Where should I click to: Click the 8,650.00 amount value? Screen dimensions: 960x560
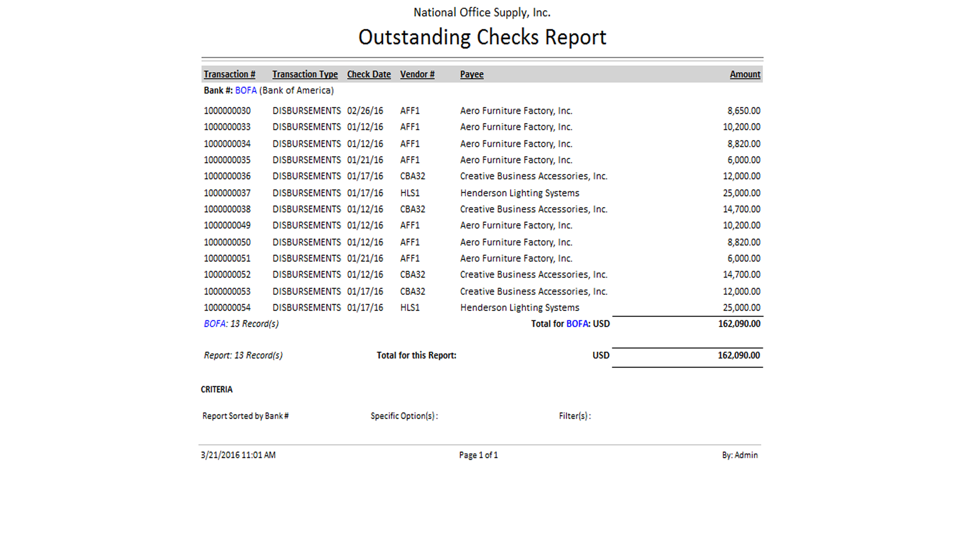(x=743, y=111)
